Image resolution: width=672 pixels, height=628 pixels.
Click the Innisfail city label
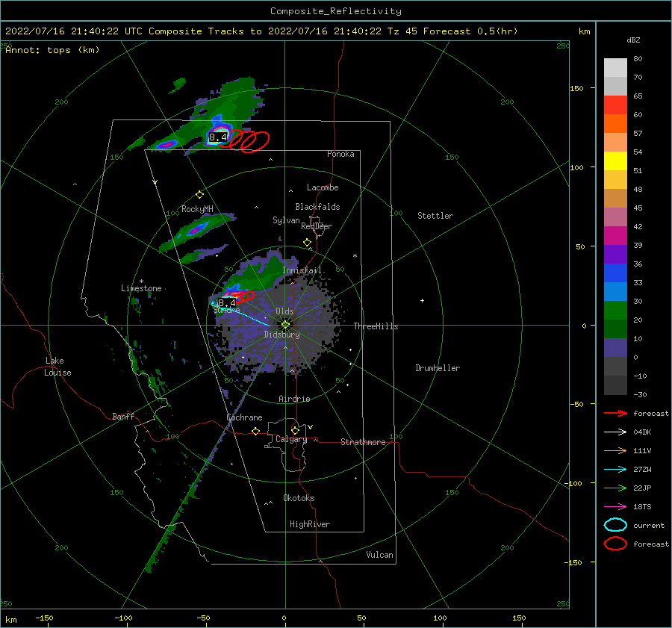click(x=302, y=270)
